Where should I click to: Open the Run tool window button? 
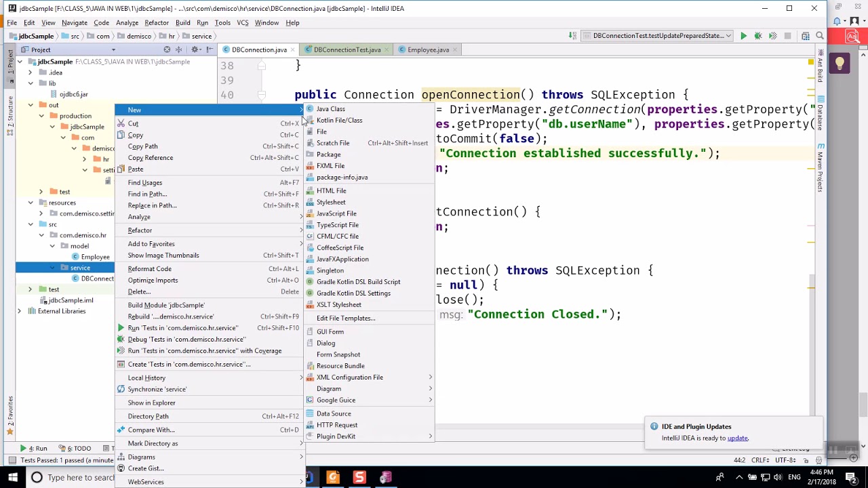(x=34, y=449)
